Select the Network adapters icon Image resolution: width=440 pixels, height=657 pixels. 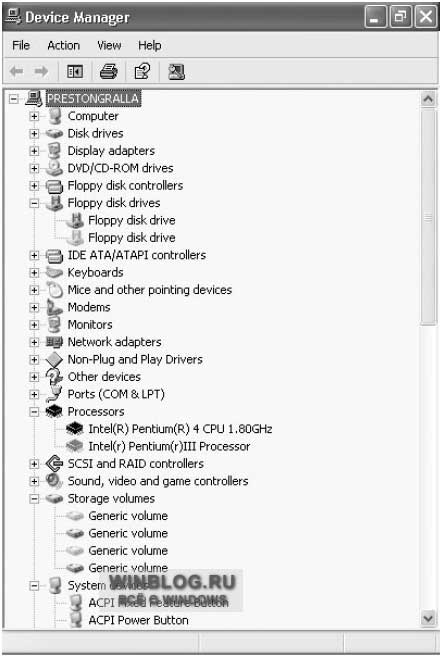54,342
